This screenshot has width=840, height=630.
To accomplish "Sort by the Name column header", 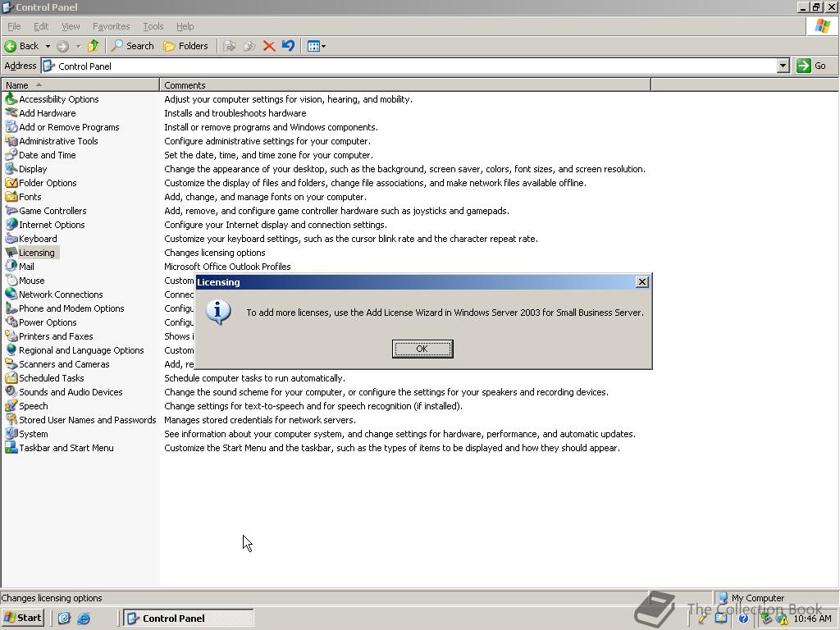I will [x=80, y=85].
